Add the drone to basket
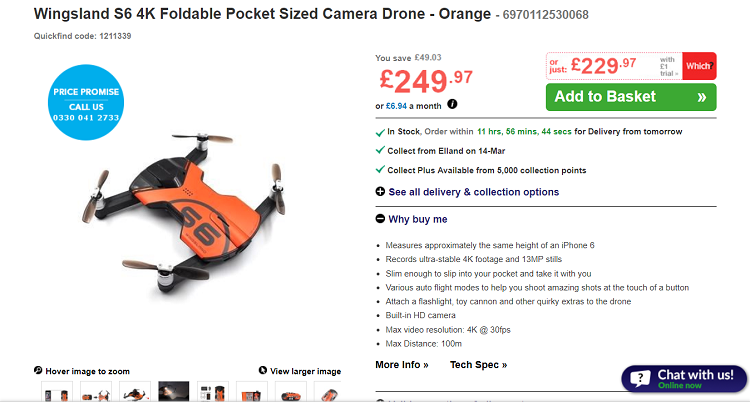Viewport: 750px width, 402px height. (631, 97)
